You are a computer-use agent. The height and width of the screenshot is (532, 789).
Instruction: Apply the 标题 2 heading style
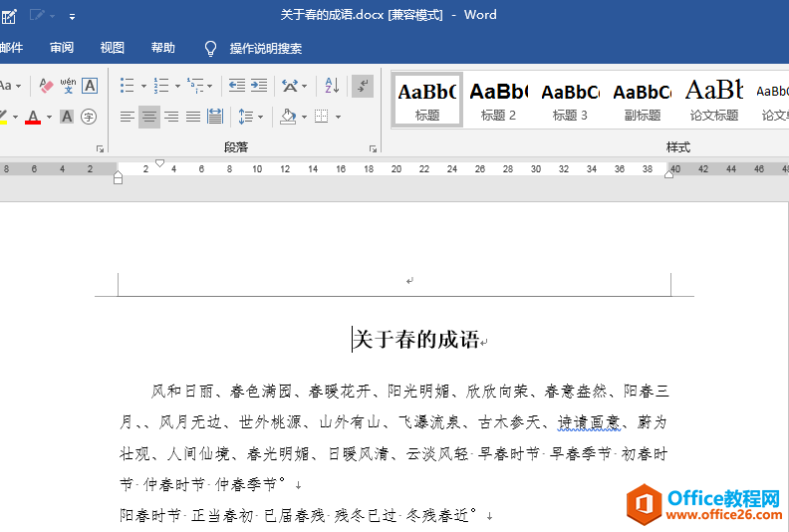click(498, 100)
